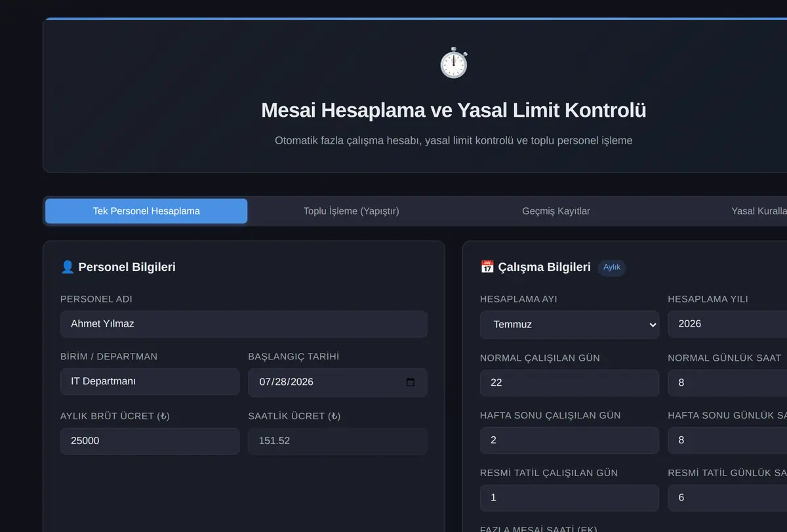Click the HESAPLAMA AYI label
The width and height of the screenshot is (787, 532).
click(519, 299)
